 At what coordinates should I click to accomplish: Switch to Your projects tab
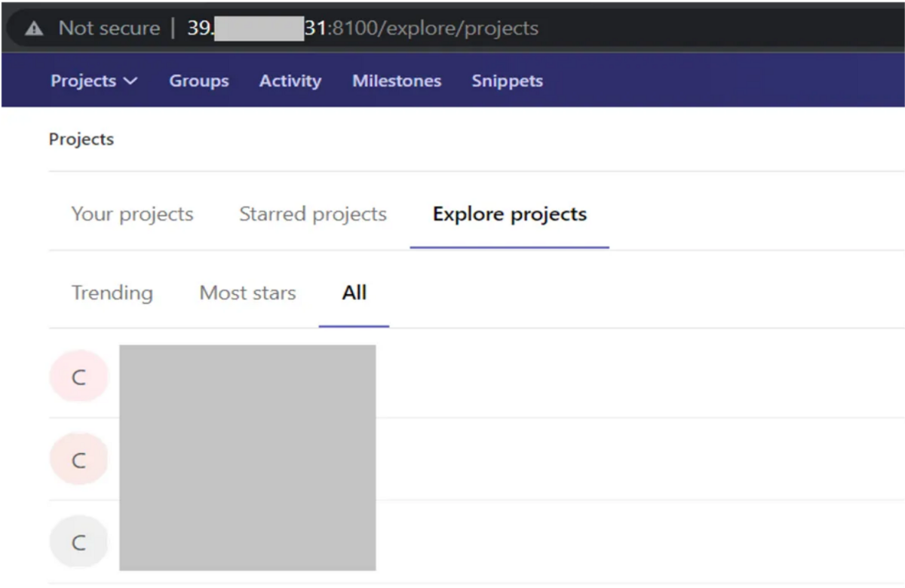point(133,214)
